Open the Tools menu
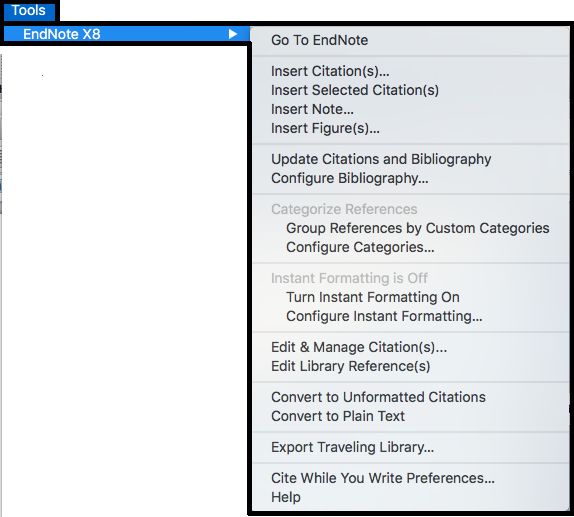Image resolution: width=574 pixels, height=517 pixels. coord(29,10)
